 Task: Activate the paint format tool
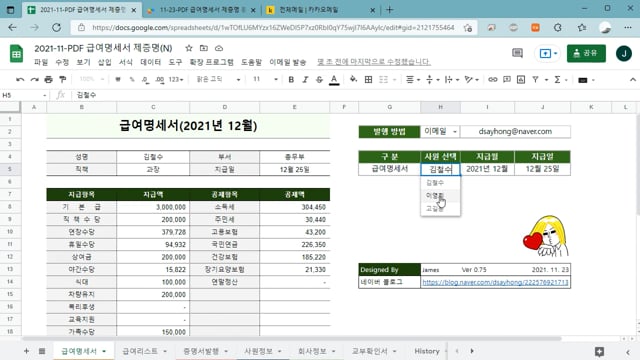tap(62, 80)
